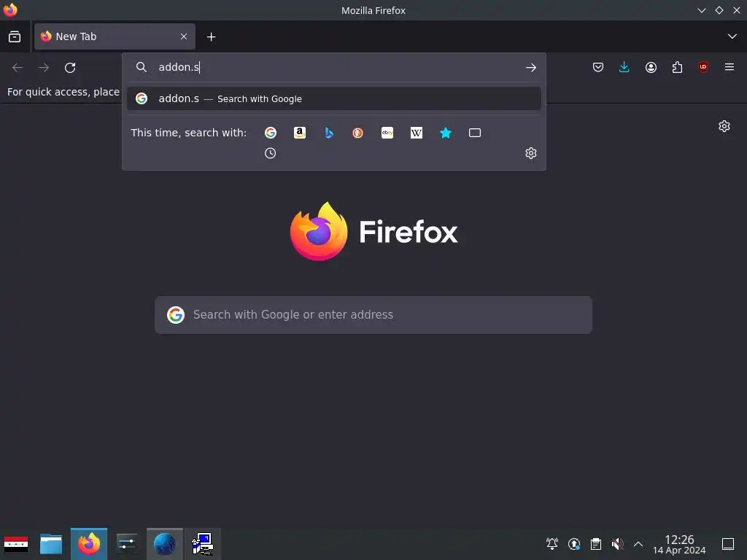Image resolution: width=747 pixels, height=560 pixels.
Task: Click the Firefox icon in title bar
Action: pyautogui.click(x=10, y=10)
